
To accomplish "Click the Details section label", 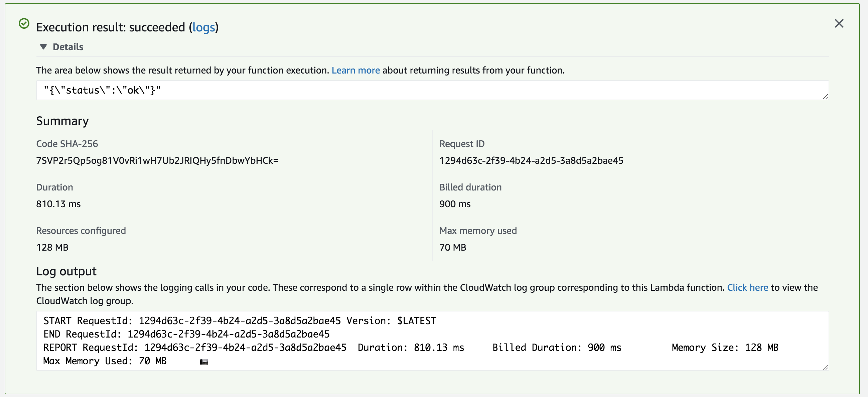I will (68, 47).
